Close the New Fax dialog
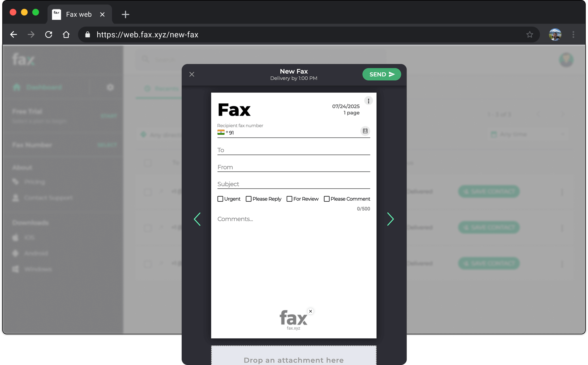Viewport: 588px width, 365px height. 192,74
